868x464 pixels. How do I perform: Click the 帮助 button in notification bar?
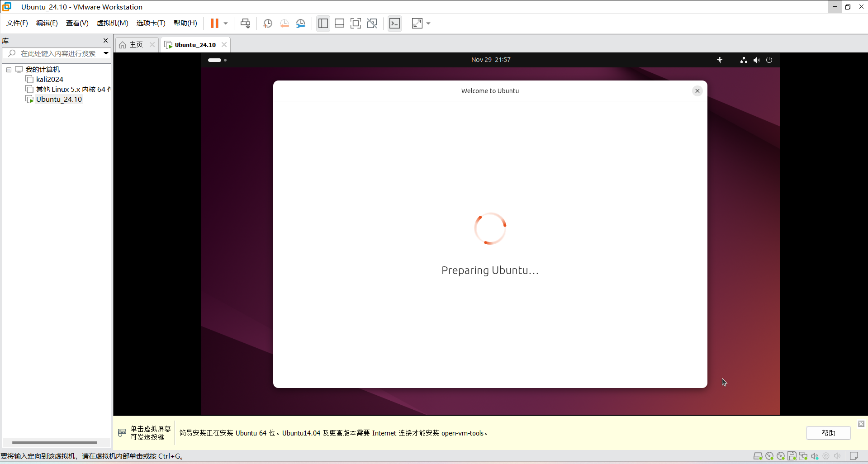pos(828,433)
